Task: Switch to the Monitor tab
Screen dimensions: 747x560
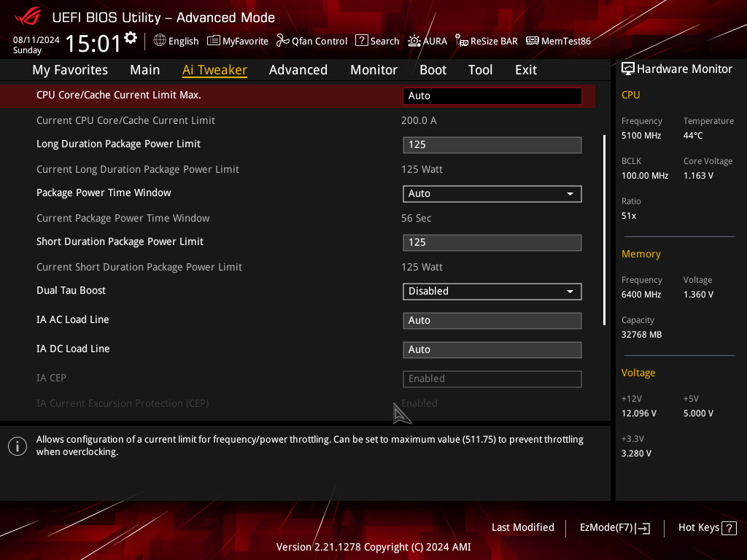Action: coord(374,70)
